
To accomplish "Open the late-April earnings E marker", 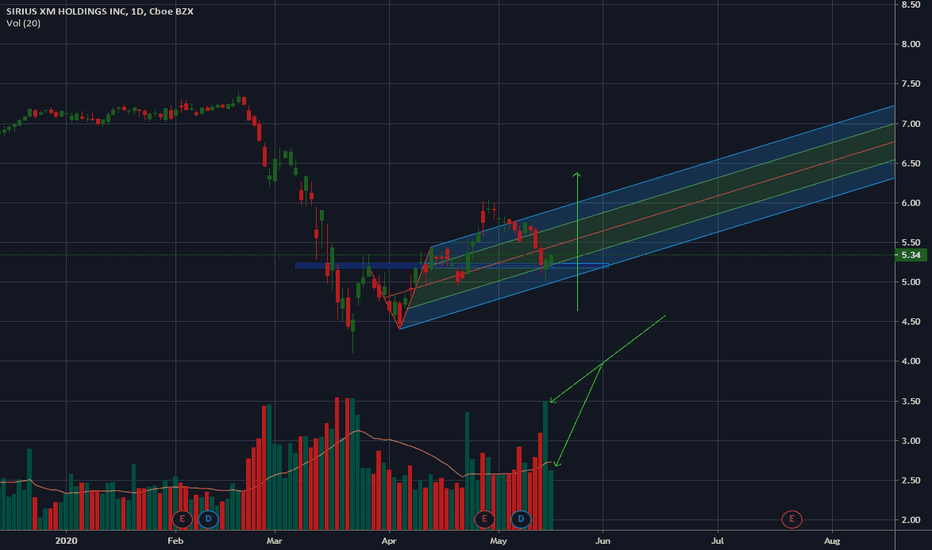I will point(484,519).
